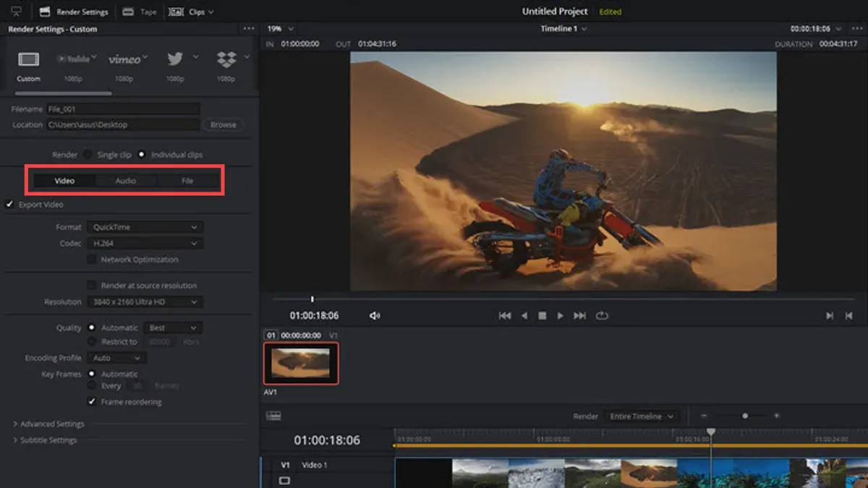This screenshot has width=868, height=488.
Task: Select the YouTube render preset
Action: click(x=73, y=66)
